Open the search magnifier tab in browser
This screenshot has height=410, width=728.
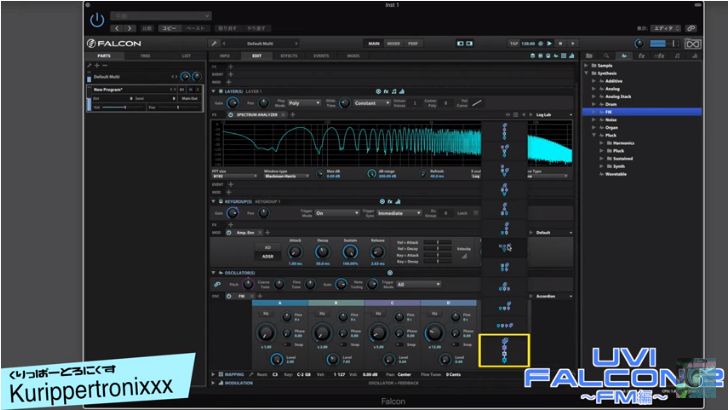pyautogui.click(x=606, y=56)
